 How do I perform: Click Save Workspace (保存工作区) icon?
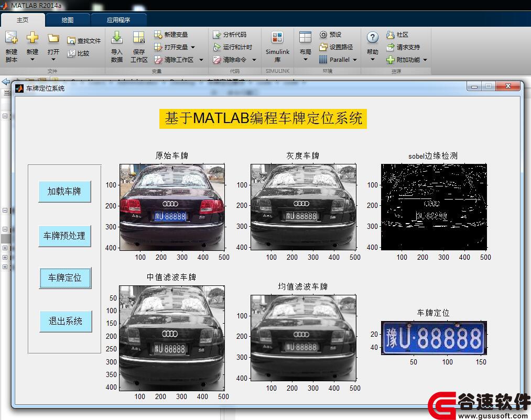[139, 37]
